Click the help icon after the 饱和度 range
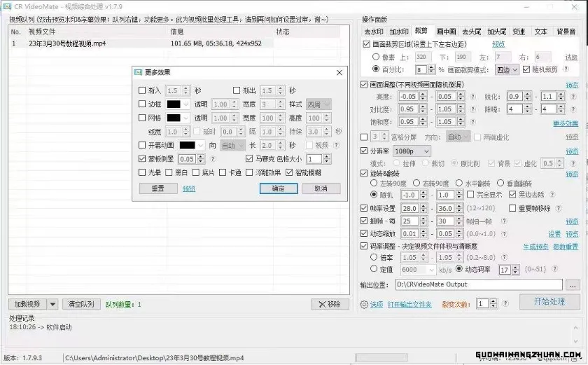The image size is (588, 365). tap(473, 121)
